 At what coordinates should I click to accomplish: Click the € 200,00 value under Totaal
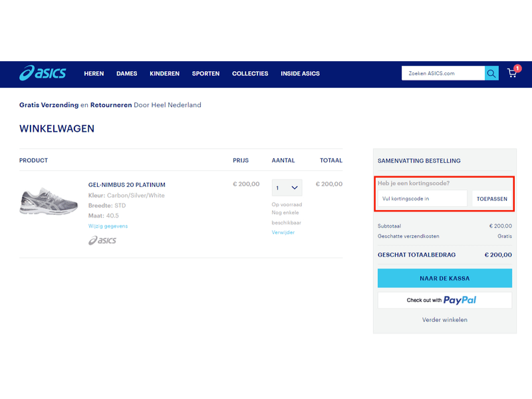[329, 184]
